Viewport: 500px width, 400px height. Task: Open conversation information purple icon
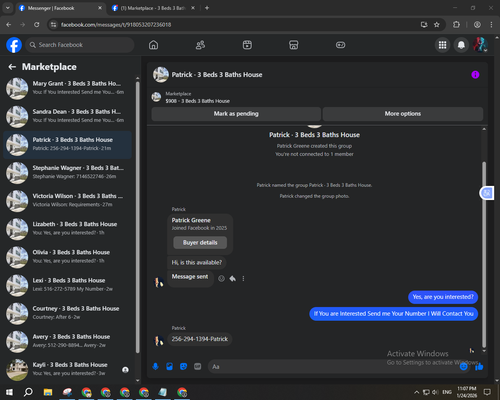(x=475, y=75)
